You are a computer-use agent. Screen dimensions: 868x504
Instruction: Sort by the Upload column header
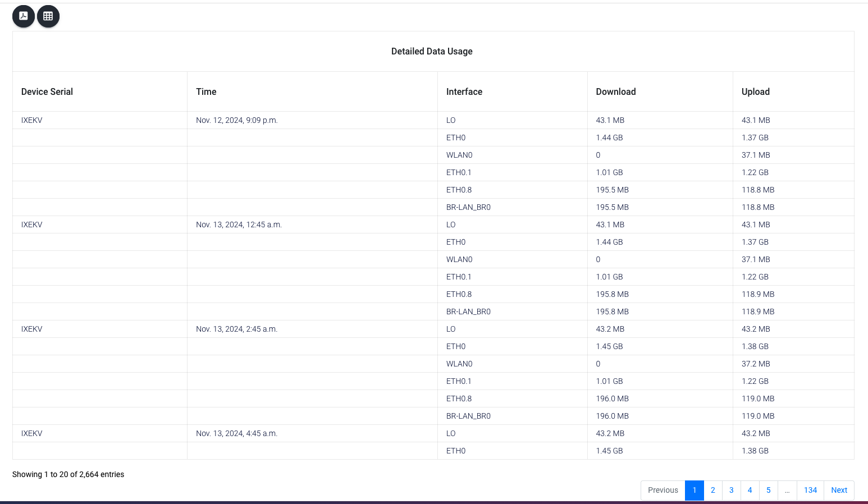tap(755, 91)
